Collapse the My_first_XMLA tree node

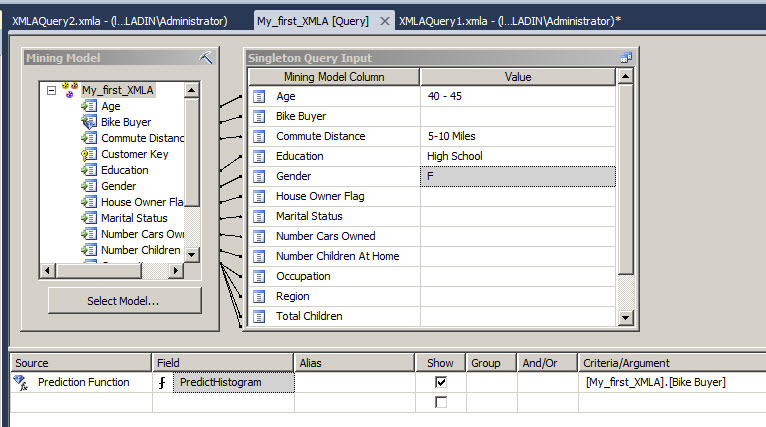tap(50, 90)
